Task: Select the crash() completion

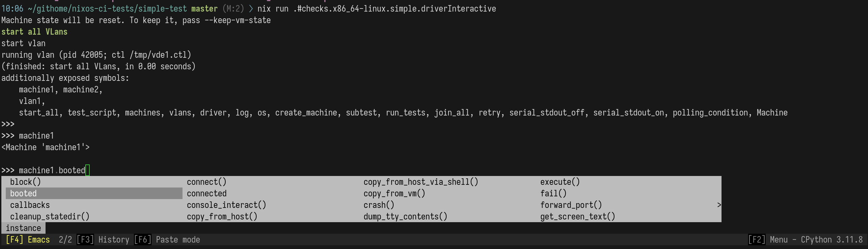Action: point(378,205)
